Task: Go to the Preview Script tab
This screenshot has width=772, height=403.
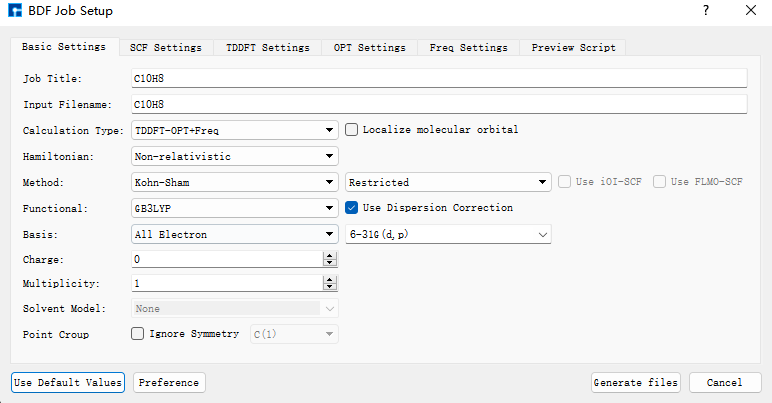Action: pos(574,47)
